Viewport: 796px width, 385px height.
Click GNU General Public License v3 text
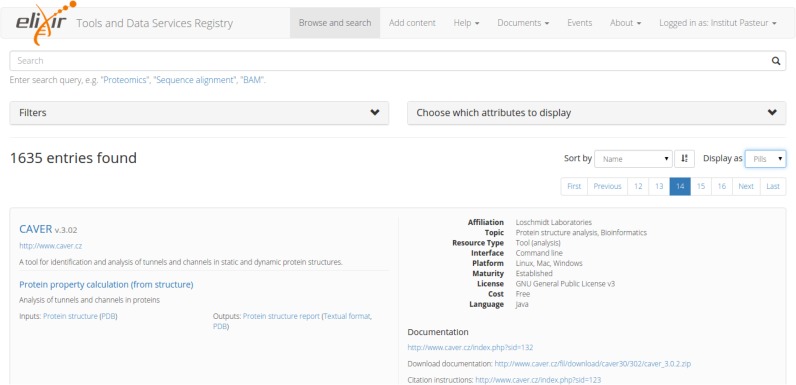[x=565, y=284]
